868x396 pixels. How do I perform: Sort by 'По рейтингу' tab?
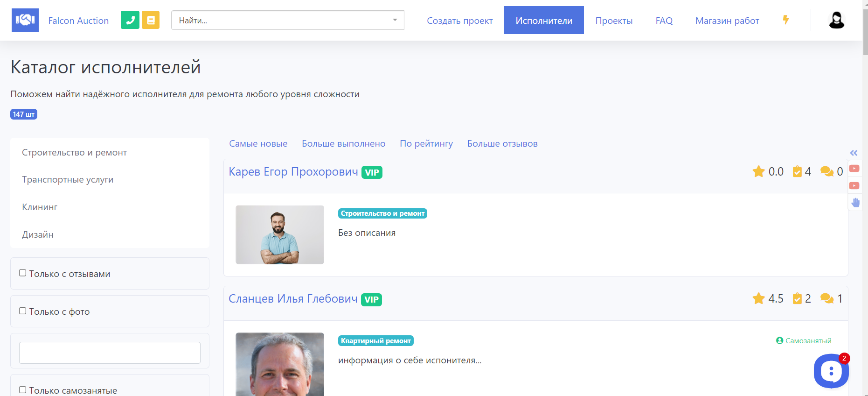(426, 144)
